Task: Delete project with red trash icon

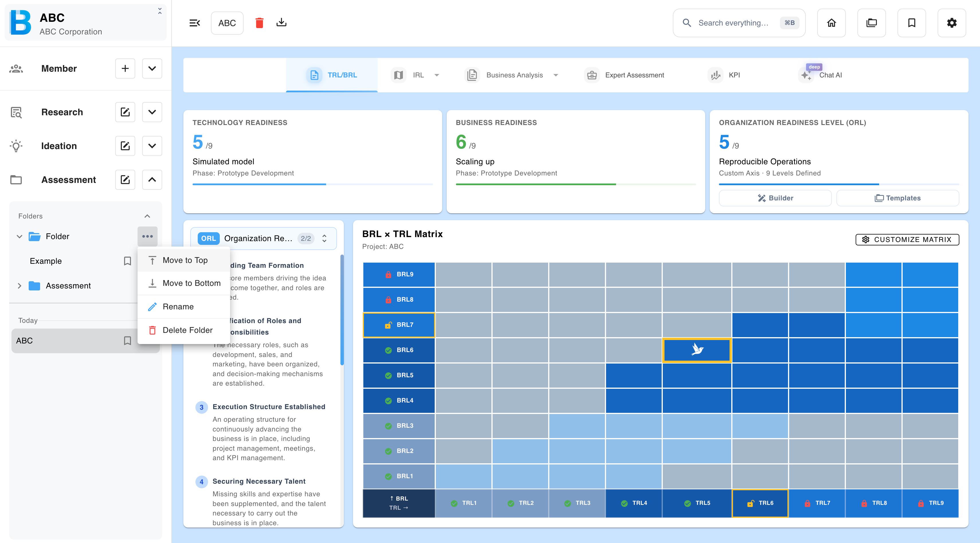Action: (x=259, y=23)
